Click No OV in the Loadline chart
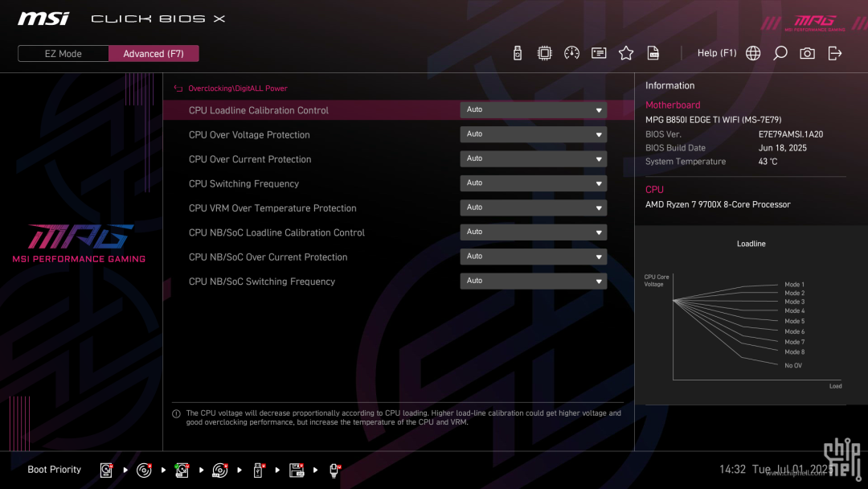This screenshot has height=489, width=868. tap(793, 365)
